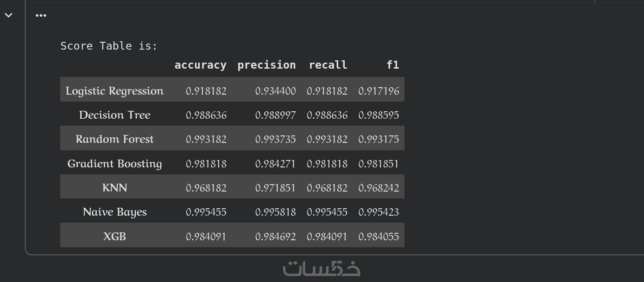The image size is (644, 282).
Task: Click Naive Bayes accuracy value 0.995455
Action: click(206, 212)
